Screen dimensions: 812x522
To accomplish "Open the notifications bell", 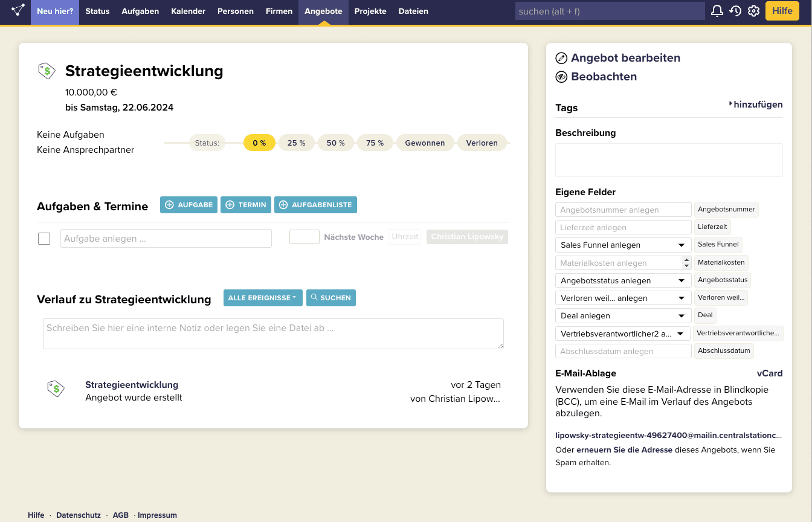I will pos(717,11).
